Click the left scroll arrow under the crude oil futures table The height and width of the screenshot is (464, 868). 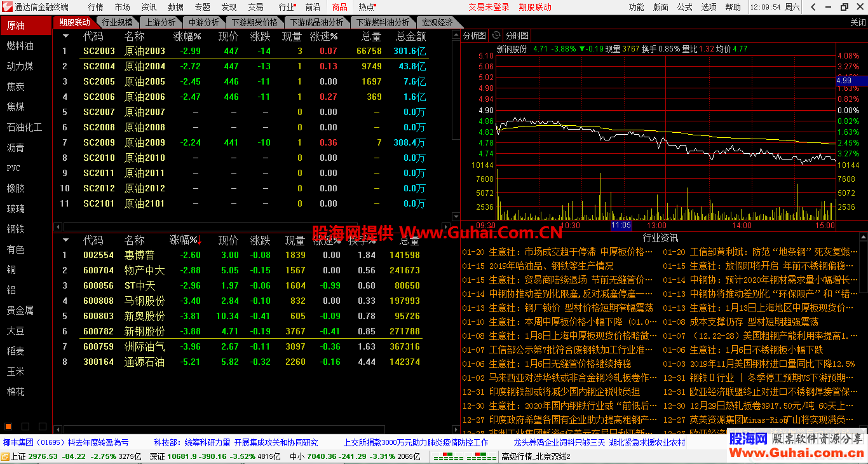(x=58, y=227)
